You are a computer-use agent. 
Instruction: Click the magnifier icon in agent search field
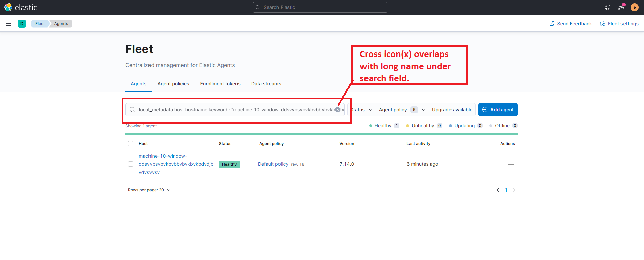tap(132, 110)
